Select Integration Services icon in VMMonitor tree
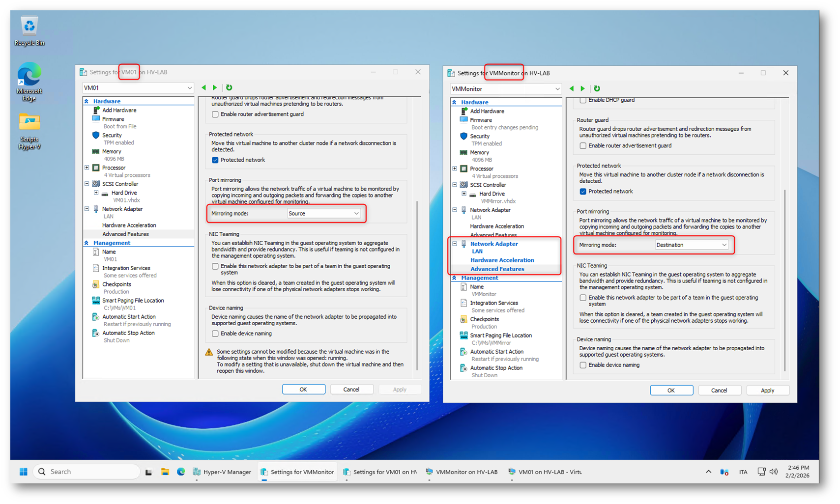Viewport: 840px width, 504px height. click(463, 303)
